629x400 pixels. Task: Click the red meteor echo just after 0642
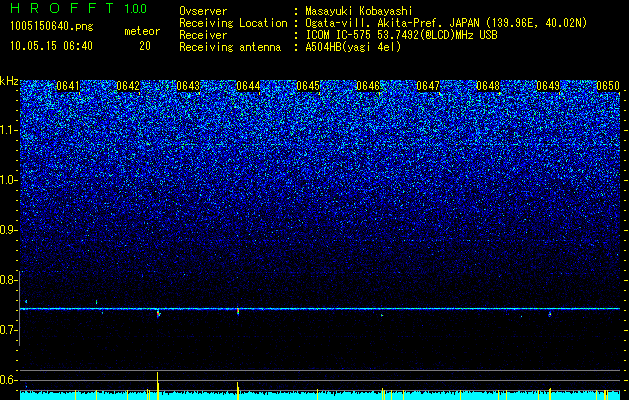(x=158, y=313)
